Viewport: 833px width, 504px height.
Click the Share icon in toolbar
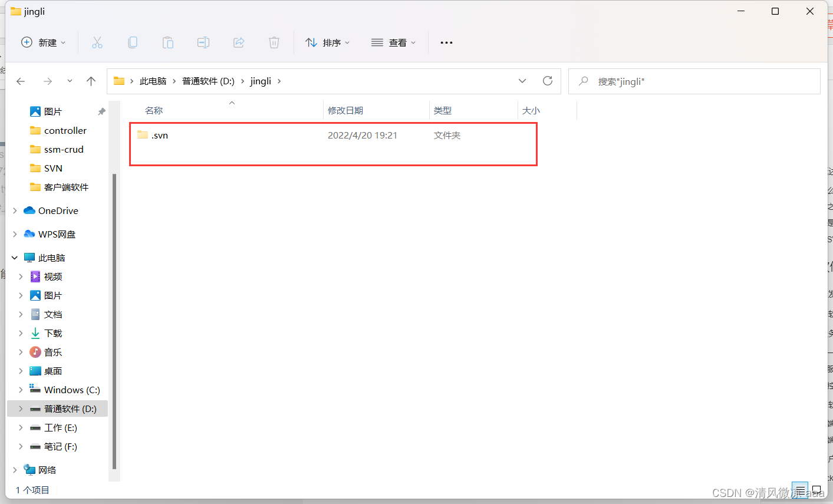point(239,42)
